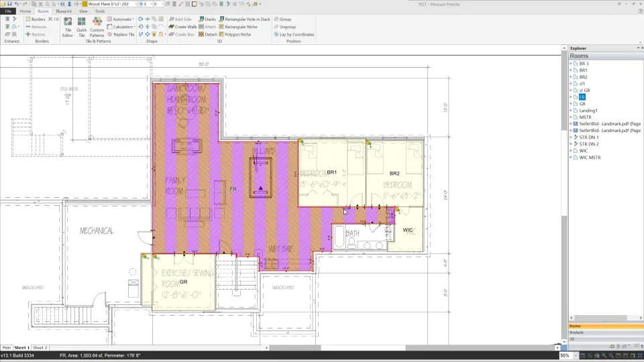Image resolution: width=644 pixels, height=362 pixels.
Task: Choose the Polygon Niche tool
Action: click(x=237, y=34)
